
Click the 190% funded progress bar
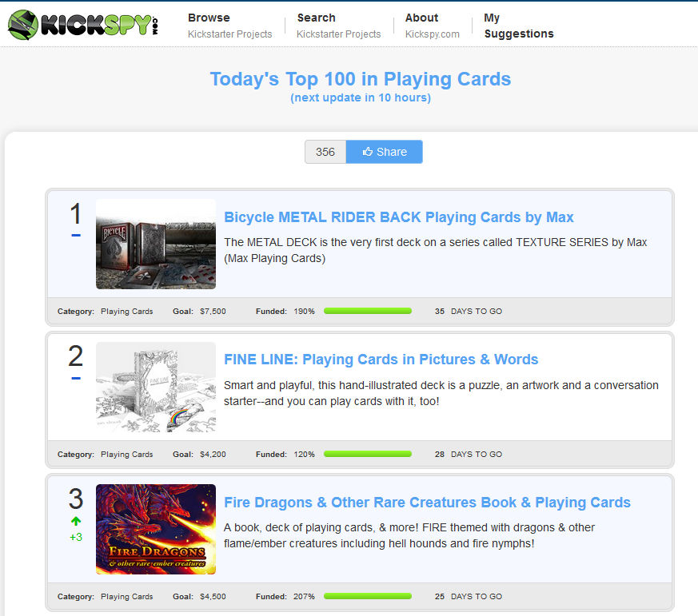tap(367, 312)
